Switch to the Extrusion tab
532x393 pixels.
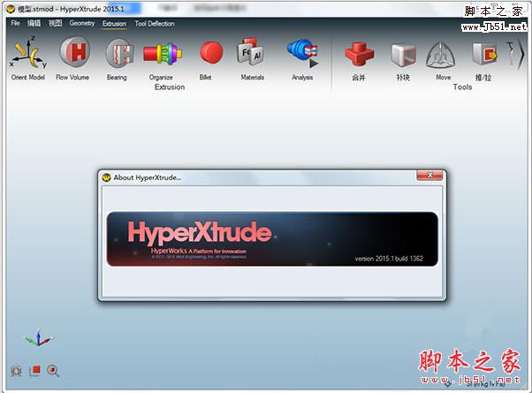pos(114,23)
